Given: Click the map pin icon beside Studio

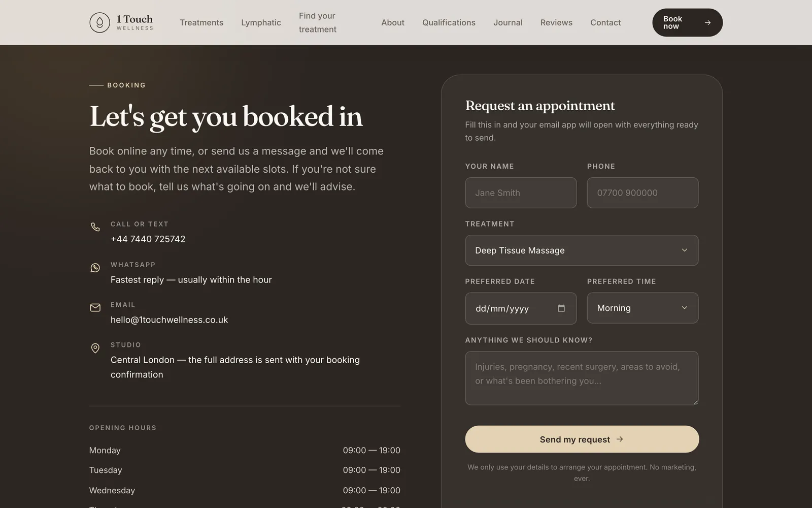Looking at the screenshot, I should pyautogui.click(x=95, y=348).
